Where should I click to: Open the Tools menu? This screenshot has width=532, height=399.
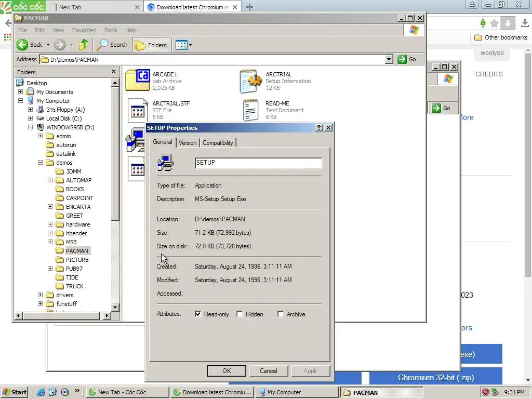(111, 30)
